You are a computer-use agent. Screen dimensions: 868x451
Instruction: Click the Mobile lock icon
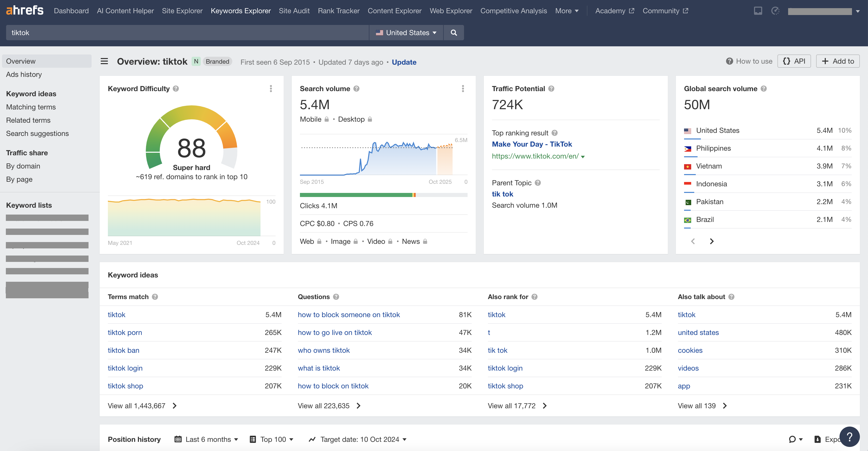coord(326,119)
